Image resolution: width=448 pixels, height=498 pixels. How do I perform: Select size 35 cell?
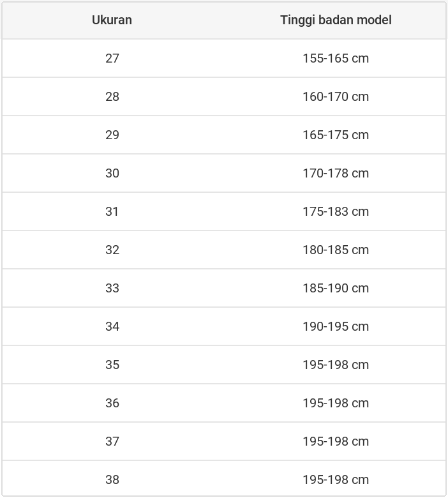112,365
